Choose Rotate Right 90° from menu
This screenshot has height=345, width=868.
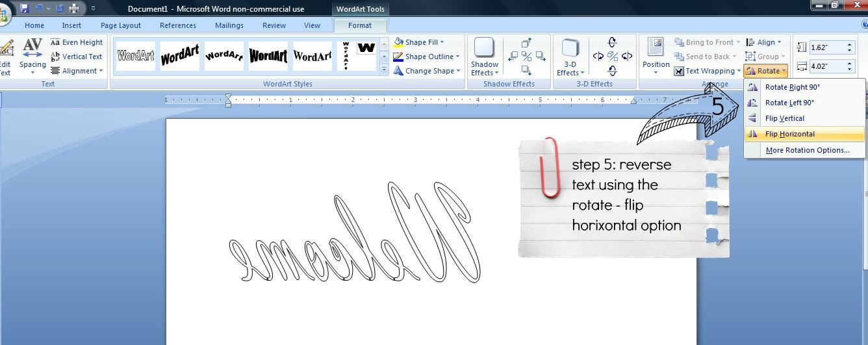click(x=792, y=87)
